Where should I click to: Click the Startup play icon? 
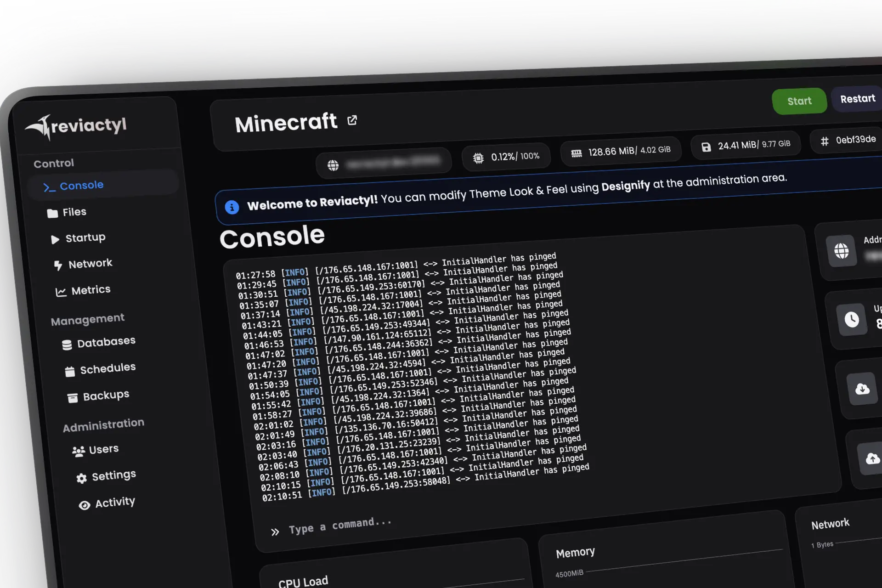(x=55, y=239)
